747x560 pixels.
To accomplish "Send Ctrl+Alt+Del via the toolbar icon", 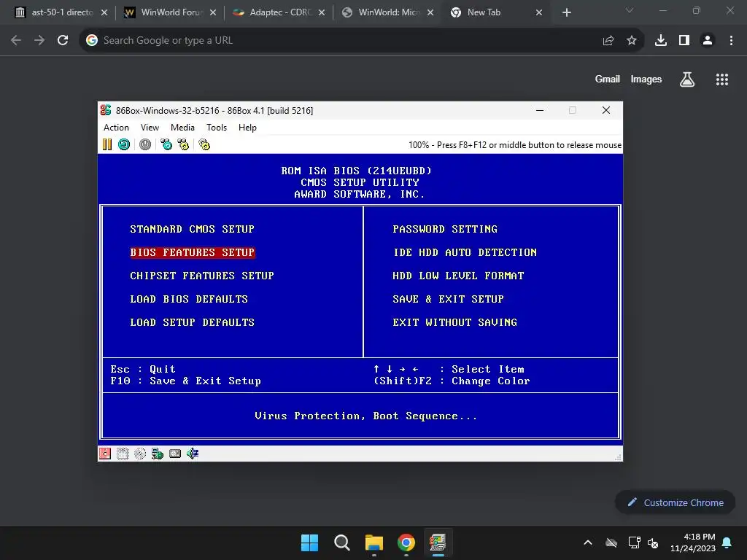I will pos(166,144).
